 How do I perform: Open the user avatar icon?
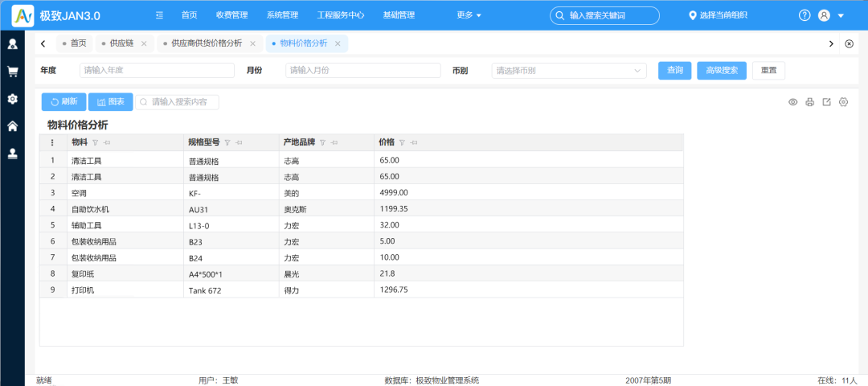(x=824, y=15)
